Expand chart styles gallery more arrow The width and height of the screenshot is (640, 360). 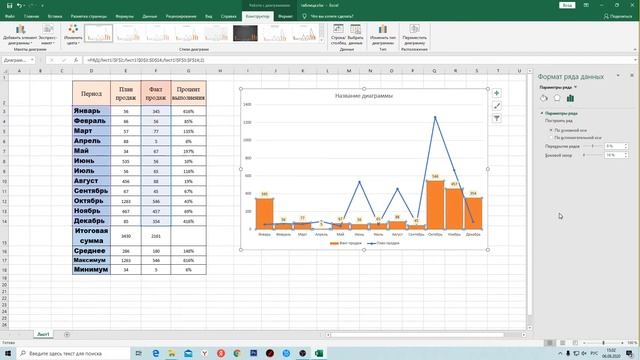pyautogui.click(x=322, y=40)
